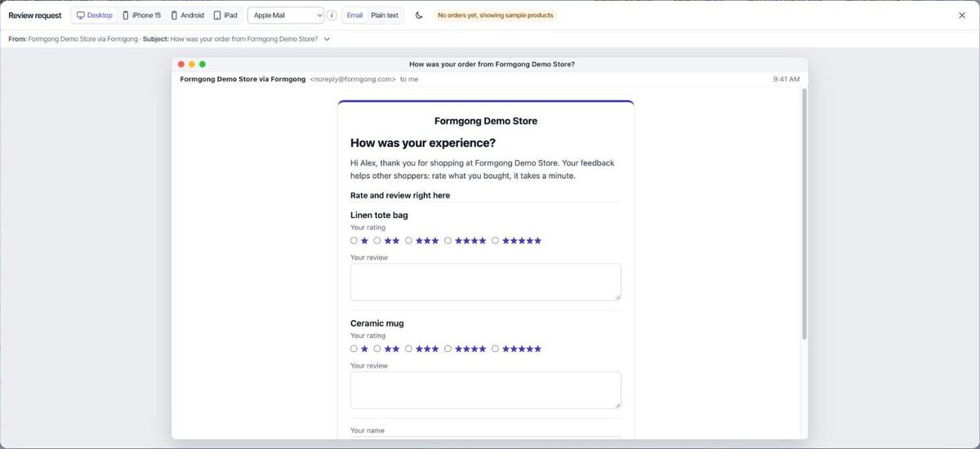Click the green maximize dot of mail window
Screen dimensions: 980x449
[x=203, y=64]
